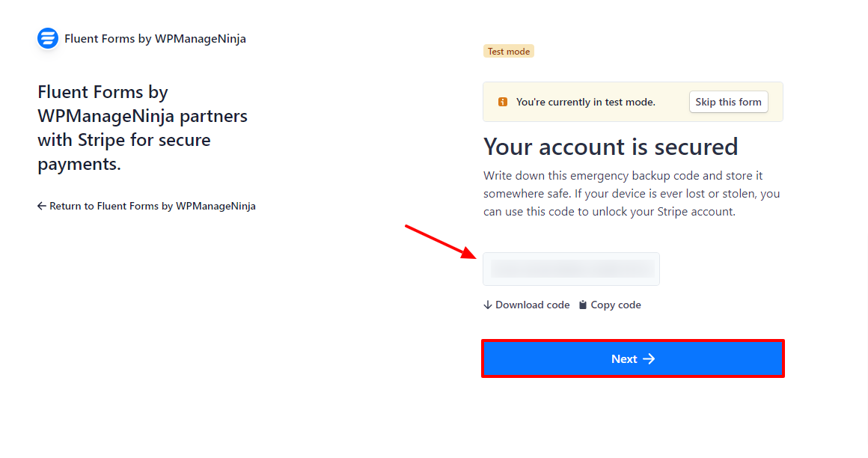The width and height of the screenshot is (868, 458).
Task: Click the "You're currently in test mode." message
Action: 586,102
